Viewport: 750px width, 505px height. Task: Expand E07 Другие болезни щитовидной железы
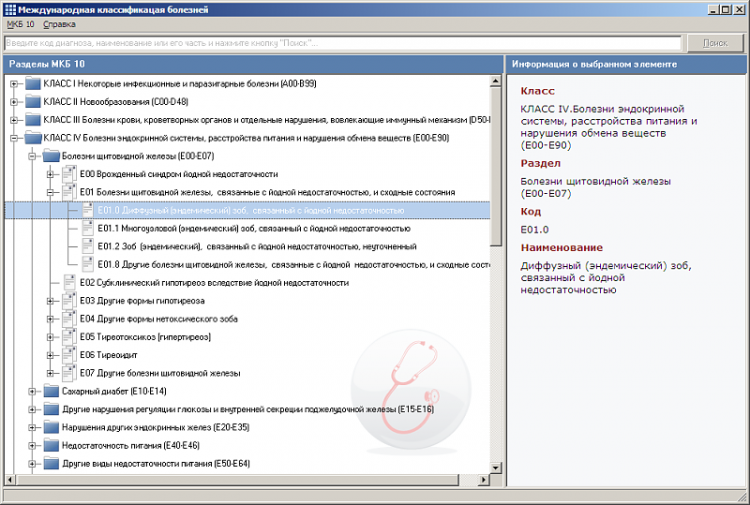point(50,373)
